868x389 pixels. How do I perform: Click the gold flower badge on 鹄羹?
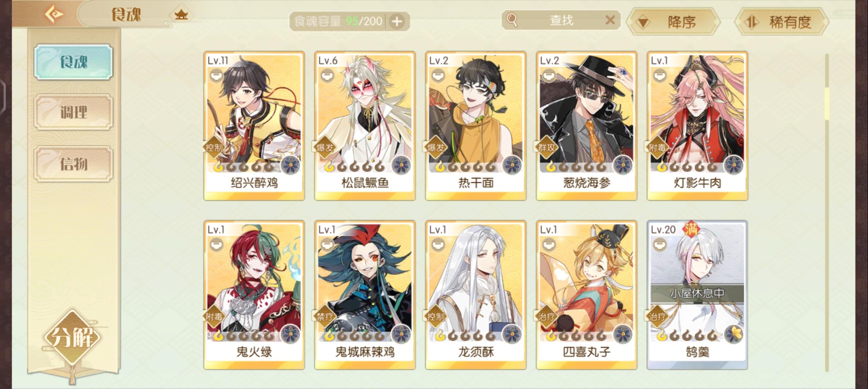click(x=733, y=335)
